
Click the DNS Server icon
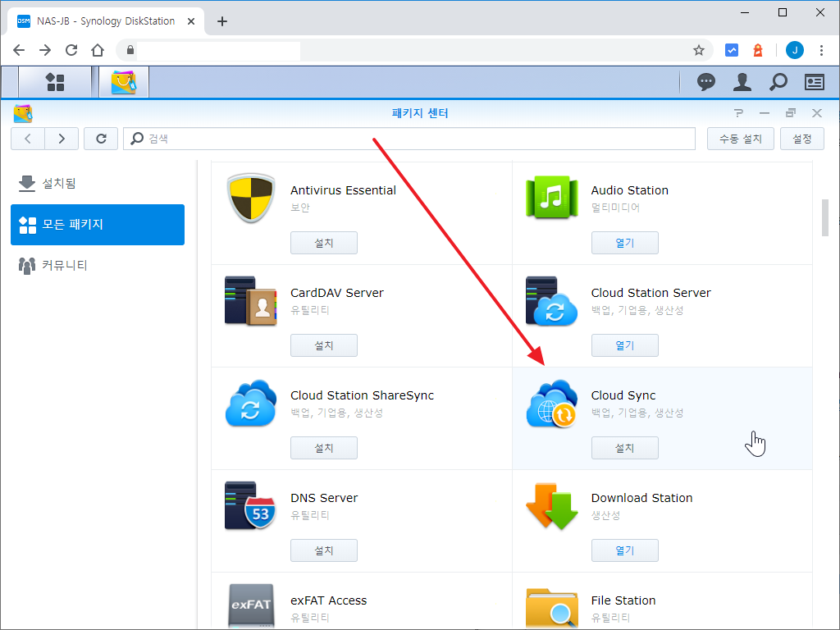(x=251, y=505)
